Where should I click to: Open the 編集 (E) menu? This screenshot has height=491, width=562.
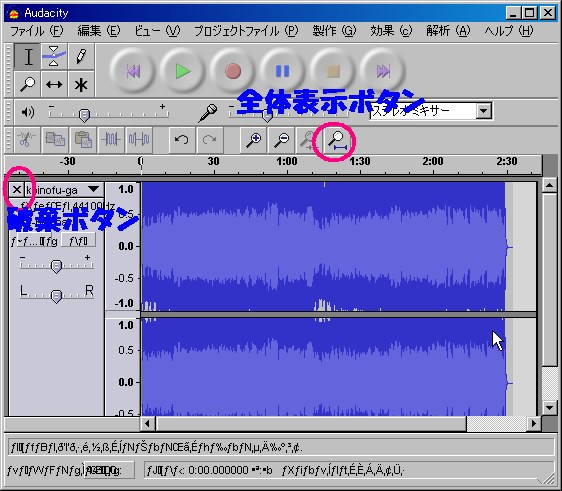pos(99,31)
